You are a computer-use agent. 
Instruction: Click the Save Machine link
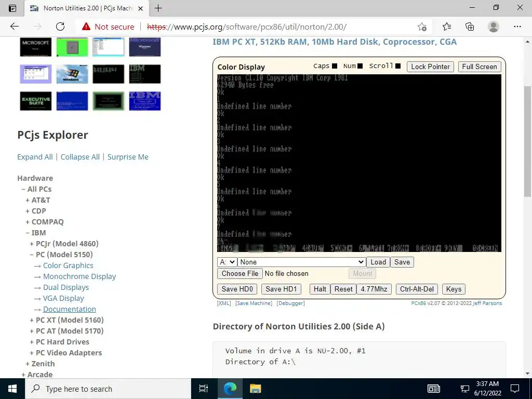(x=254, y=303)
